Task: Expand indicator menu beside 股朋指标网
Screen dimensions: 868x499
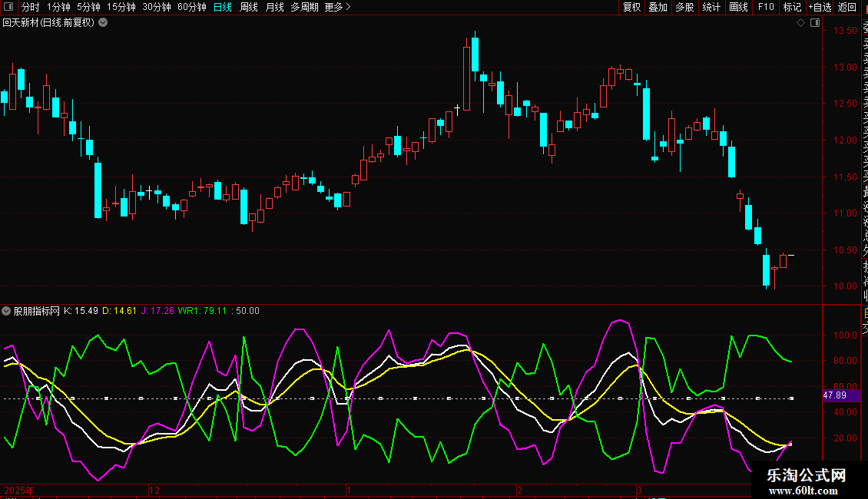Action: coord(6,311)
